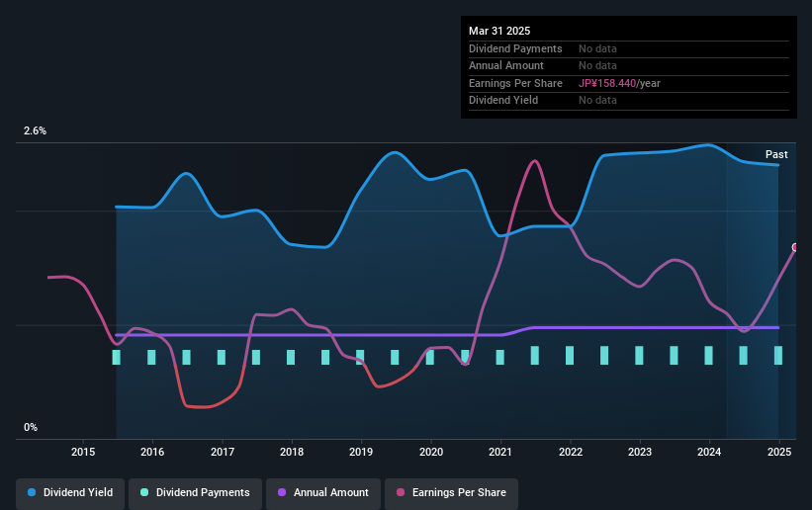Screen dimensions: 812x510
Task: Click the 2022 x-axis year label
Action: (x=570, y=452)
